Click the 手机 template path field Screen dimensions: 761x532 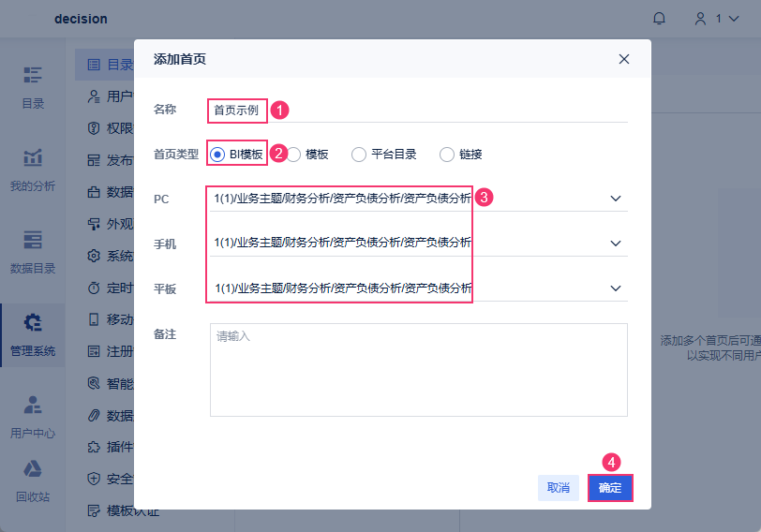pyautogui.click(x=418, y=244)
